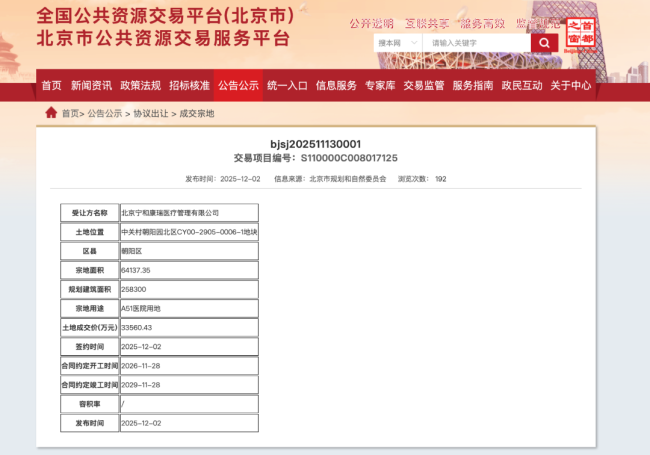Go to 政民互动 section

(x=522, y=85)
